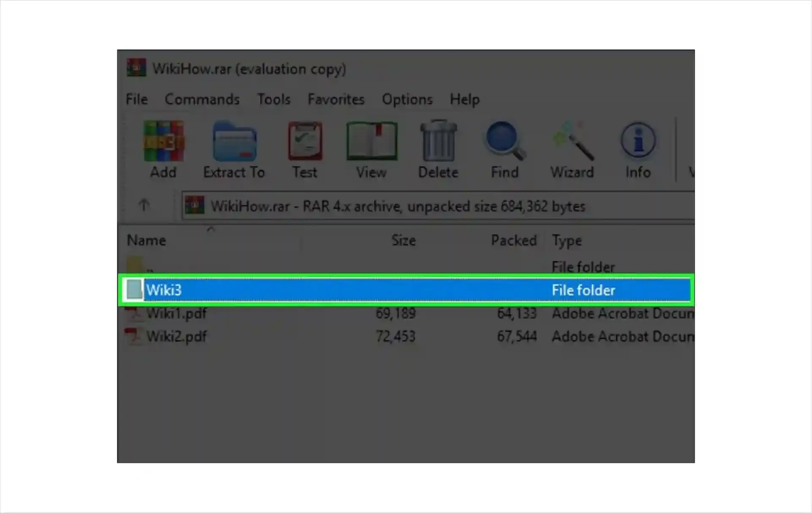Click on Wiki1.pdf to select it
Screen dimensions: 812x513
[176, 313]
